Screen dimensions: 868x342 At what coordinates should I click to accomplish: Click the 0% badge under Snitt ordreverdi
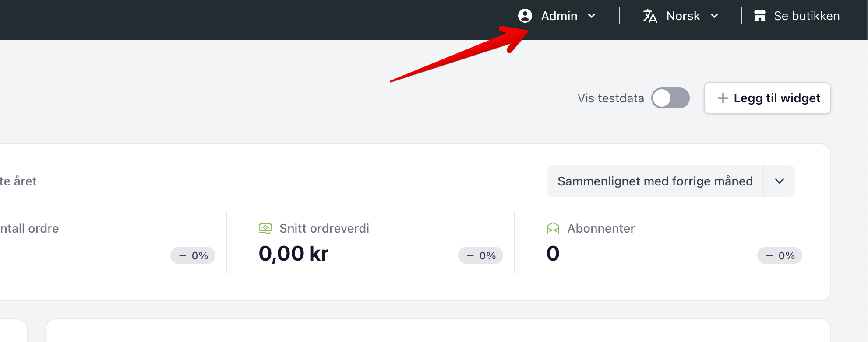(480, 255)
